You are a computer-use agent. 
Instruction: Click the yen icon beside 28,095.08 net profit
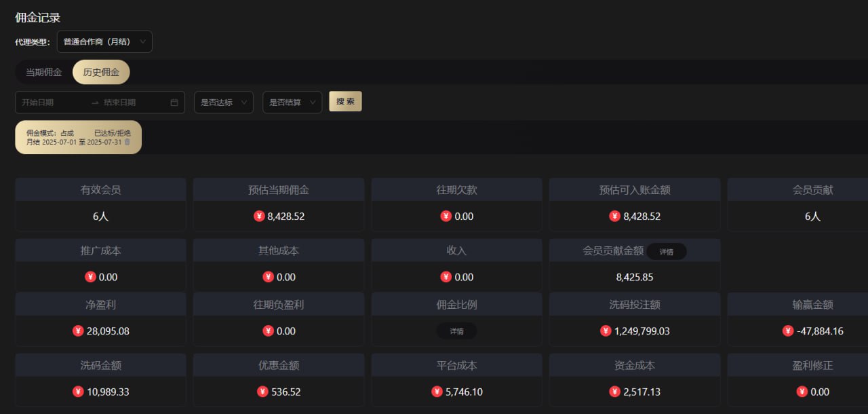[78, 331]
